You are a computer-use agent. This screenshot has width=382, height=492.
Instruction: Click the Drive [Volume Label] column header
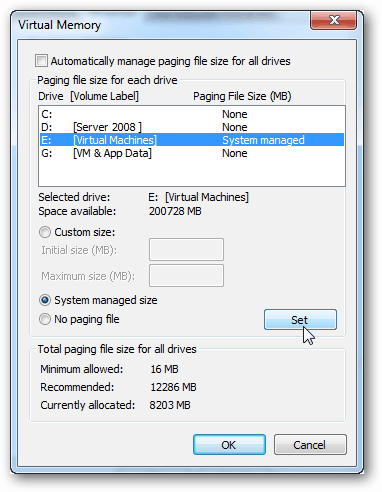pyautogui.click(x=88, y=96)
